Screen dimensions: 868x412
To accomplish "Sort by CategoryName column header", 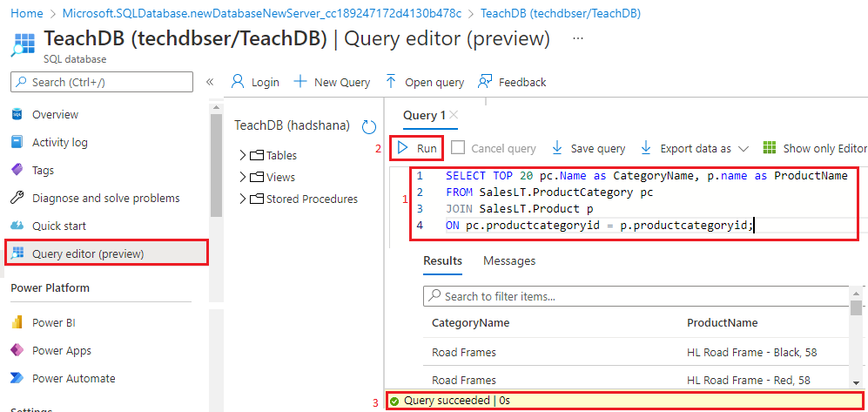I will [x=470, y=323].
